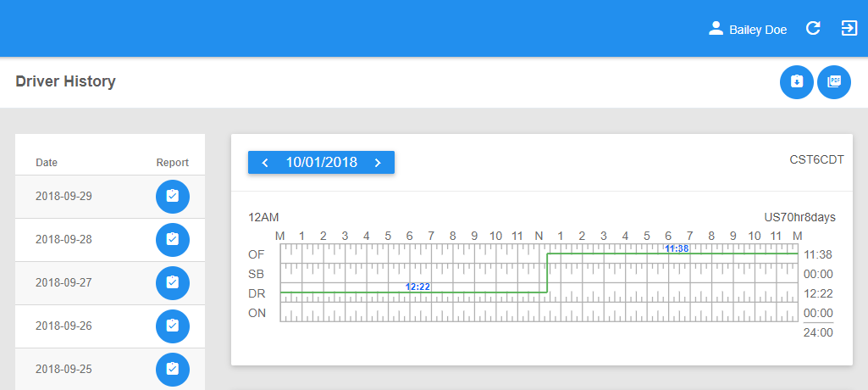Click the refresh icon in header
The height and width of the screenshot is (390, 868).
(x=813, y=28)
